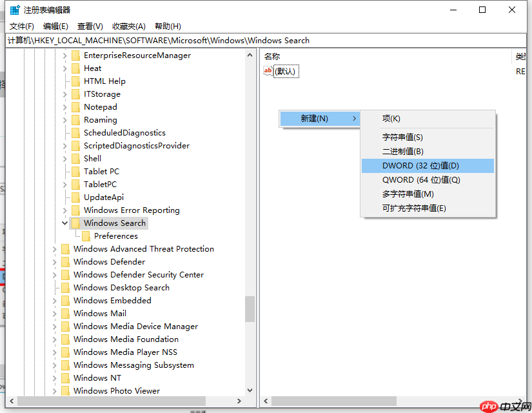Click the folder icon beside Windows NT
The image size is (532, 413).
pos(66,378)
